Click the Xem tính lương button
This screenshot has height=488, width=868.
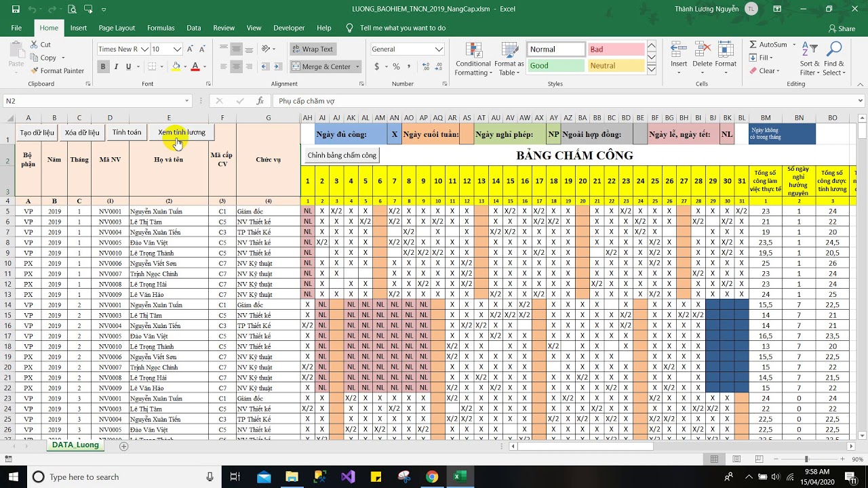182,132
